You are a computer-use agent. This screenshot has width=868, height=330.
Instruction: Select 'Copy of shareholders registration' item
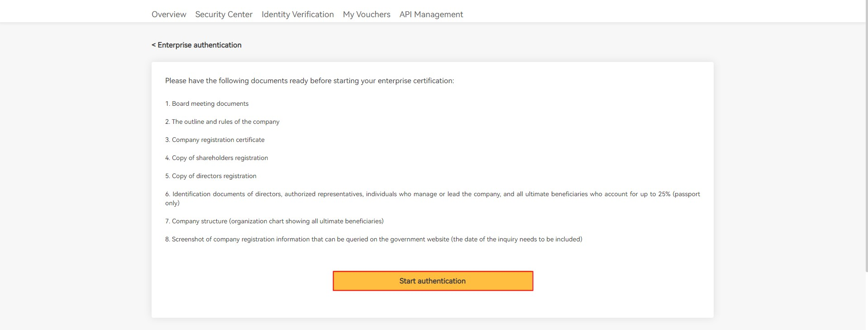[220, 158]
